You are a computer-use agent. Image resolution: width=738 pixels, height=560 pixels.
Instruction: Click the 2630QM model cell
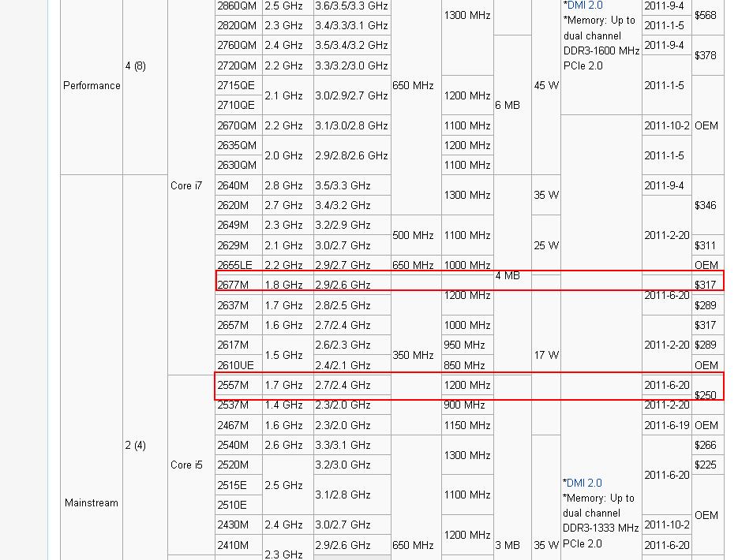[x=238, y=165]
